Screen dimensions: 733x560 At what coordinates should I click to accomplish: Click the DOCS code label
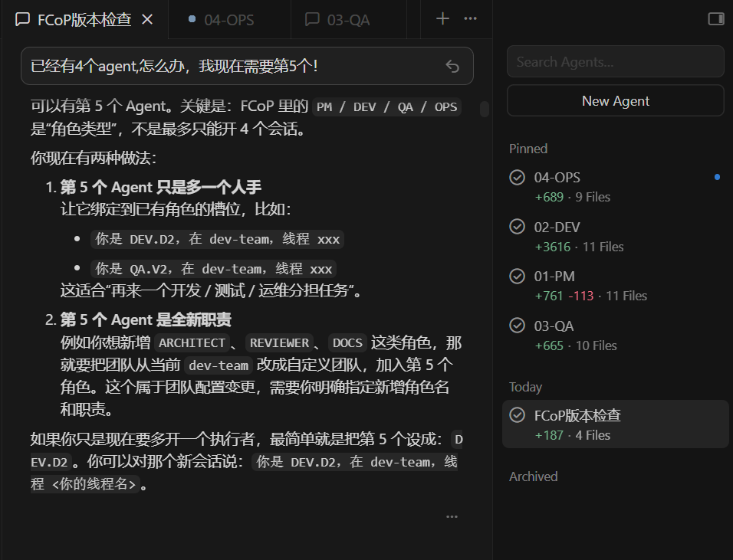coord(347,343)
